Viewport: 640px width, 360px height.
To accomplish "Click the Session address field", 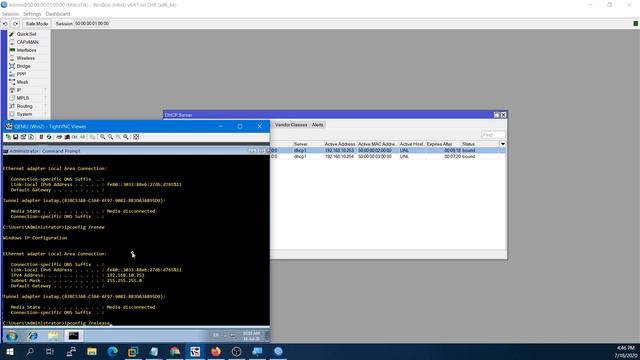I will pos(92,24).
